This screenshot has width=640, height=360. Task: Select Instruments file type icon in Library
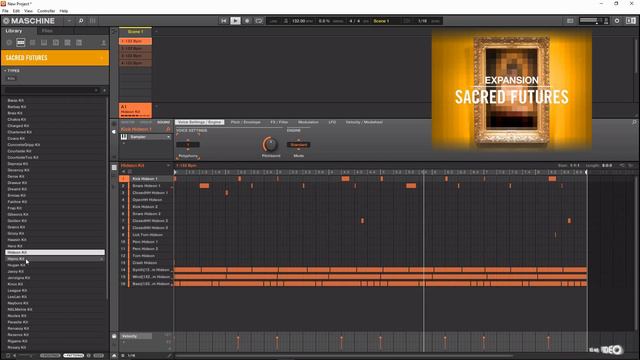[44, 42]
